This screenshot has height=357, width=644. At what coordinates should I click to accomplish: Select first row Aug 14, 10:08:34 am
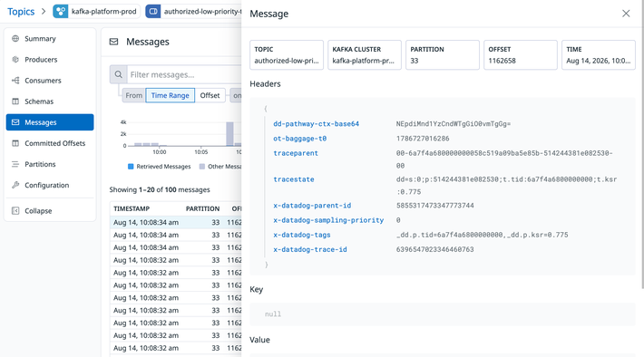(176, 222)
